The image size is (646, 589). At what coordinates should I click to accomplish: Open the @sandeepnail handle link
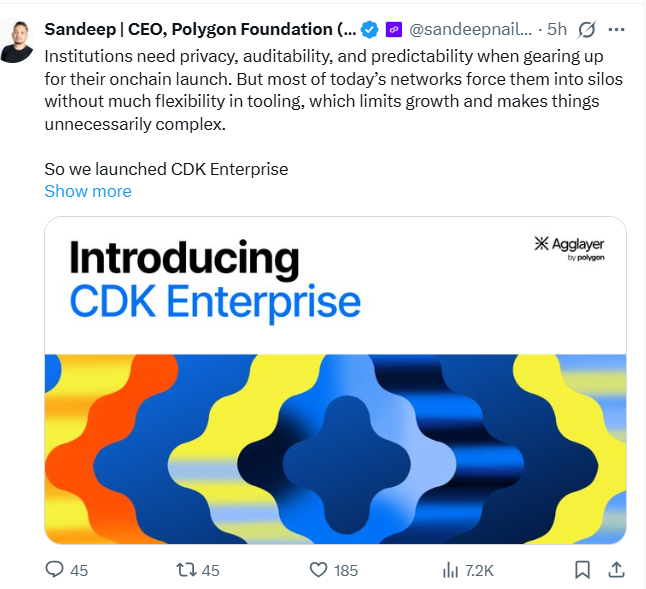tap(470, 30)
